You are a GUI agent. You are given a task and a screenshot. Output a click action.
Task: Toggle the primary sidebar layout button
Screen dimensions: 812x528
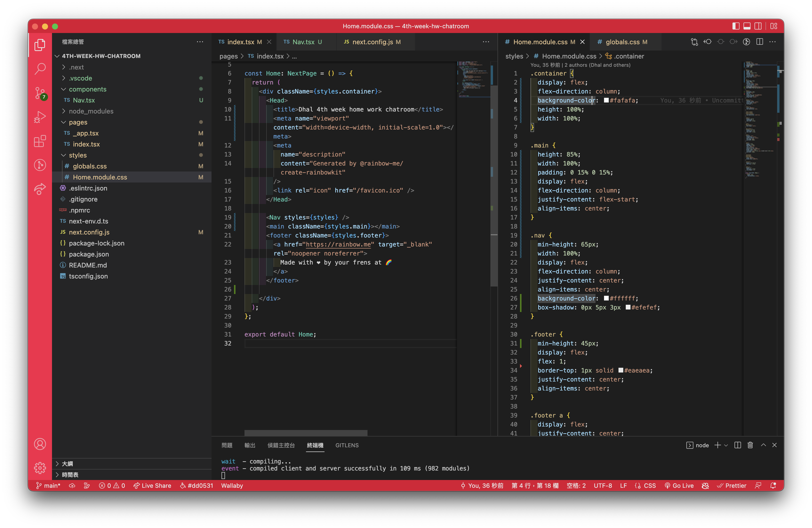point(735,26)
